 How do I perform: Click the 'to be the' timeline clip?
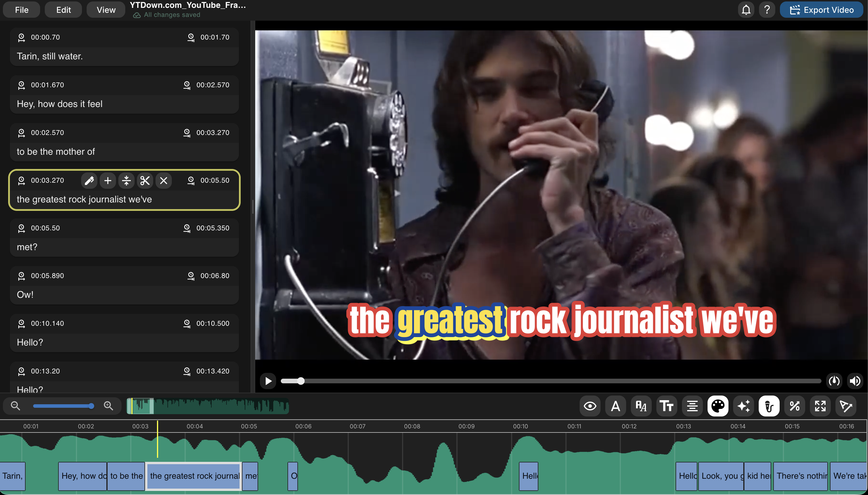(x=126, y=476)
